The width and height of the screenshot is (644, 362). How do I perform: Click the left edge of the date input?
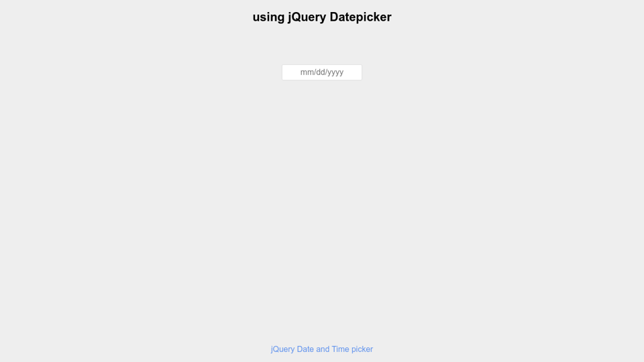pyautogui.click(x=286, y=72)
